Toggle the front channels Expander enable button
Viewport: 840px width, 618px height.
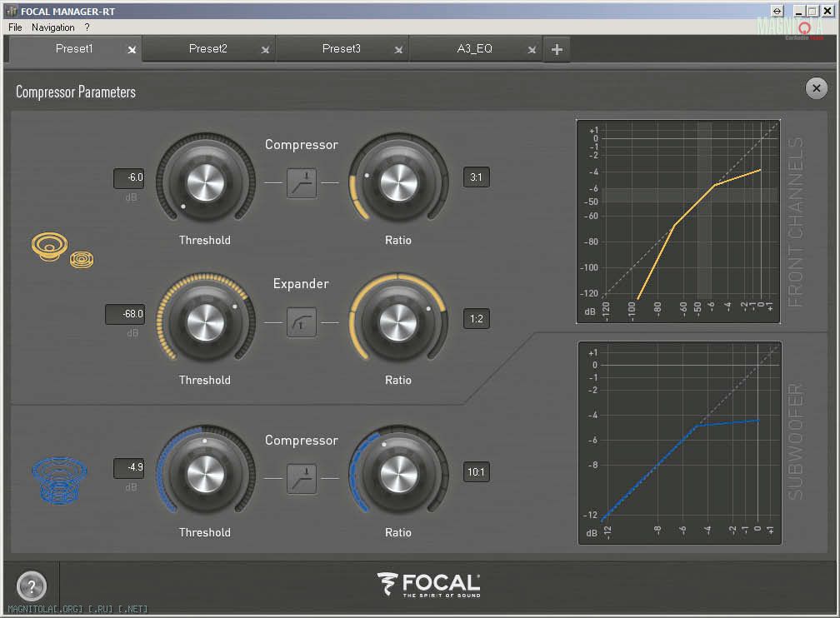tap(302, 321)
